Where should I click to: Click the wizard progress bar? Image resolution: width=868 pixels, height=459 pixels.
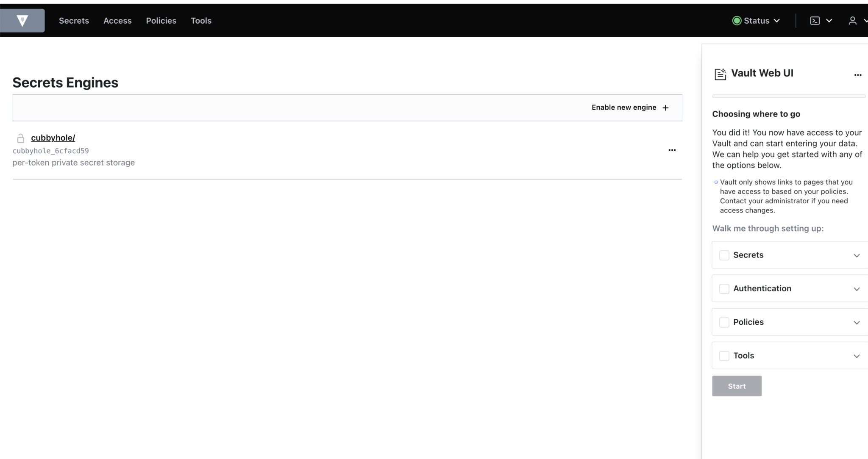(788, 96)
